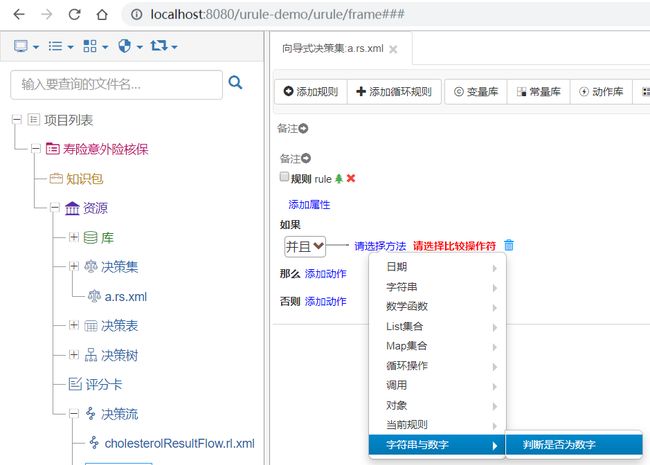Delete condition with trash icon
Viewport: 650px width, 465px height.
[x=509, y=245]
